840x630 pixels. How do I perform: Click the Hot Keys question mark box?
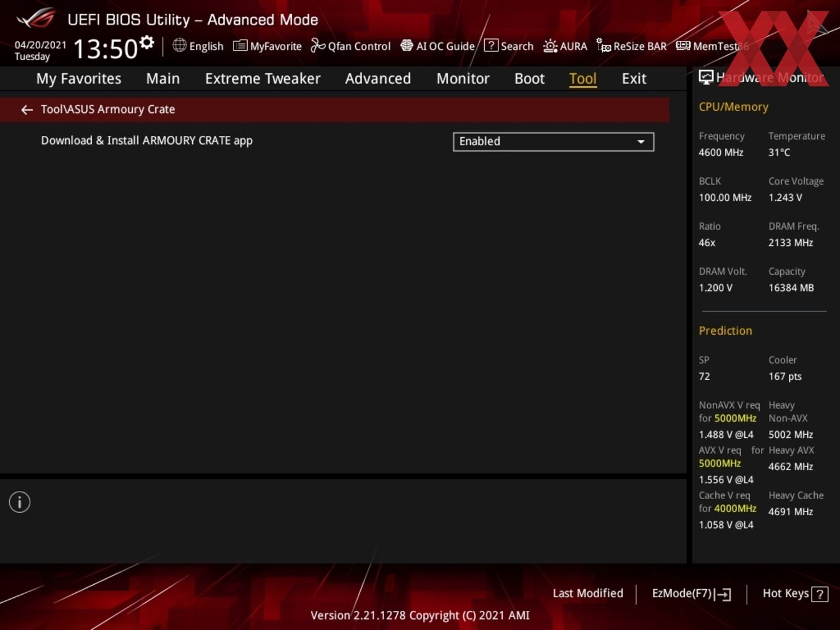point(820,594)
